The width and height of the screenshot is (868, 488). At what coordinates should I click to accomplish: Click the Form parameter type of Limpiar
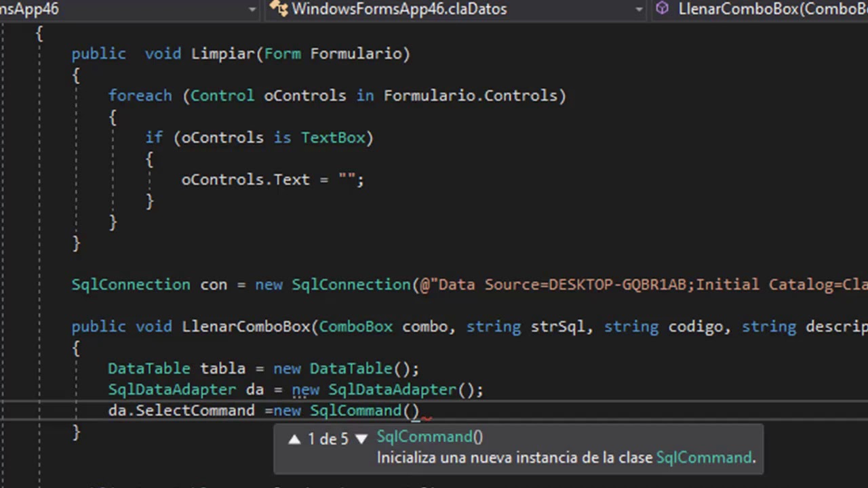point(282,54)
